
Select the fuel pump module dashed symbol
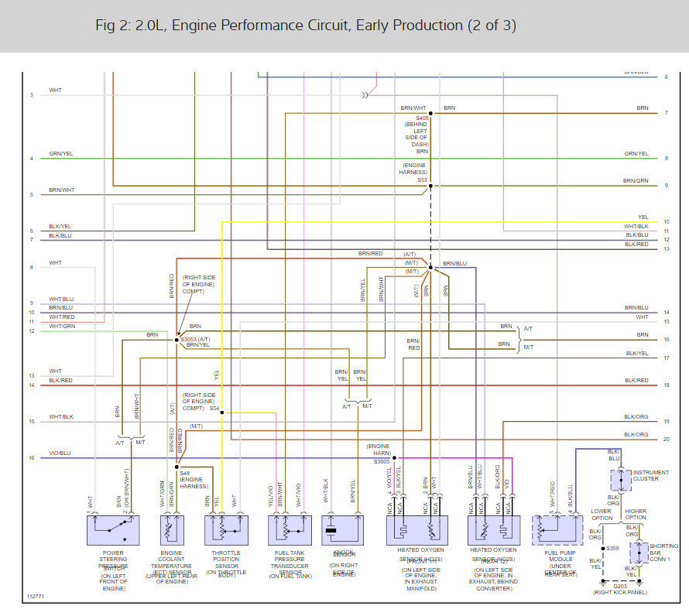click(557, 530)
